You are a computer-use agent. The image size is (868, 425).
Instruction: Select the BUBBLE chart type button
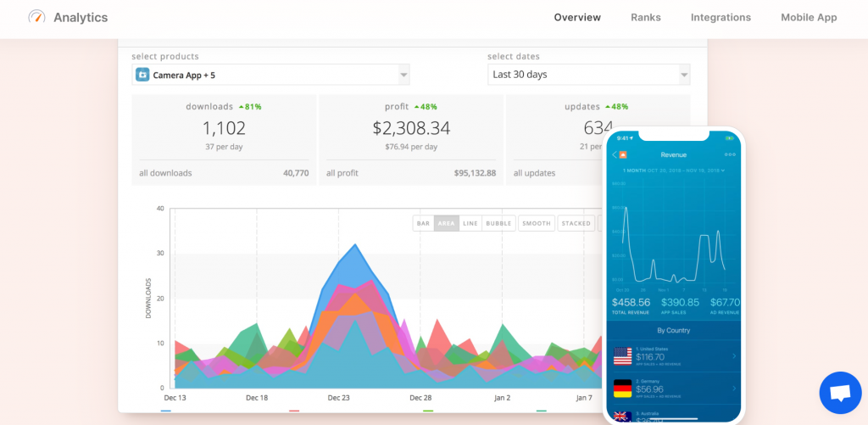click(x=498, y=223)
